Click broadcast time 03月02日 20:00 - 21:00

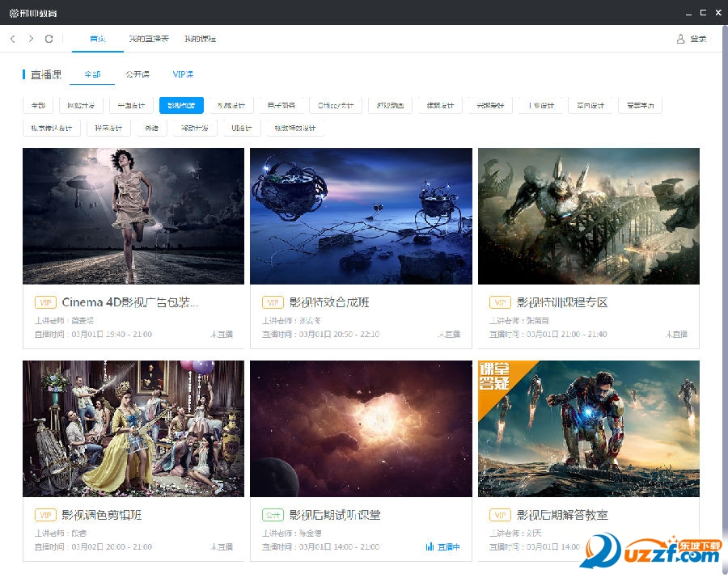pos(112,546)
